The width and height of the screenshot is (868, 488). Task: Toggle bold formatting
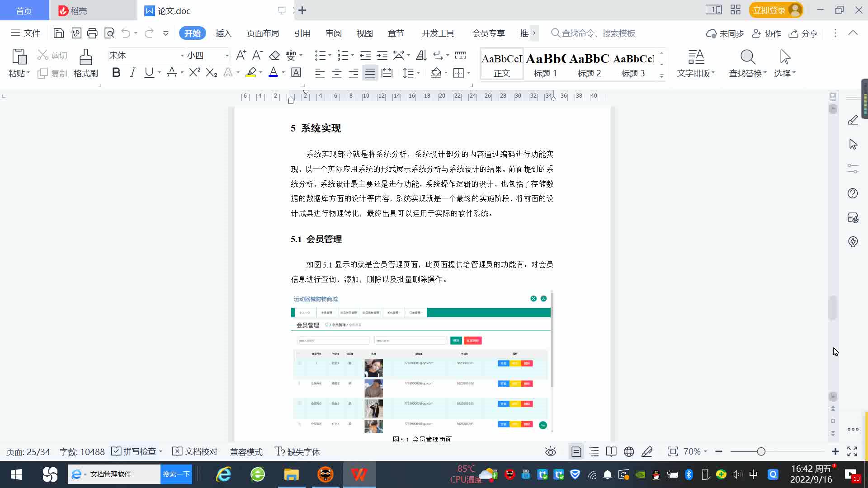116,73
